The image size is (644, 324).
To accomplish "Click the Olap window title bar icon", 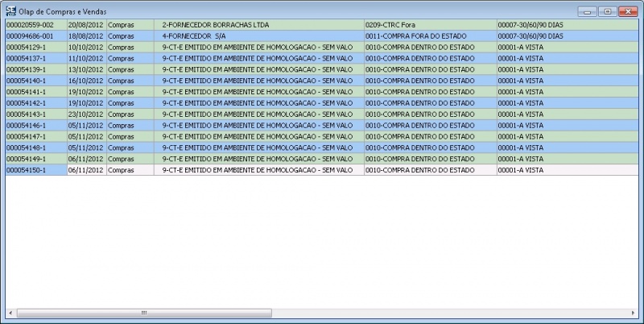I will coord(10,12).
